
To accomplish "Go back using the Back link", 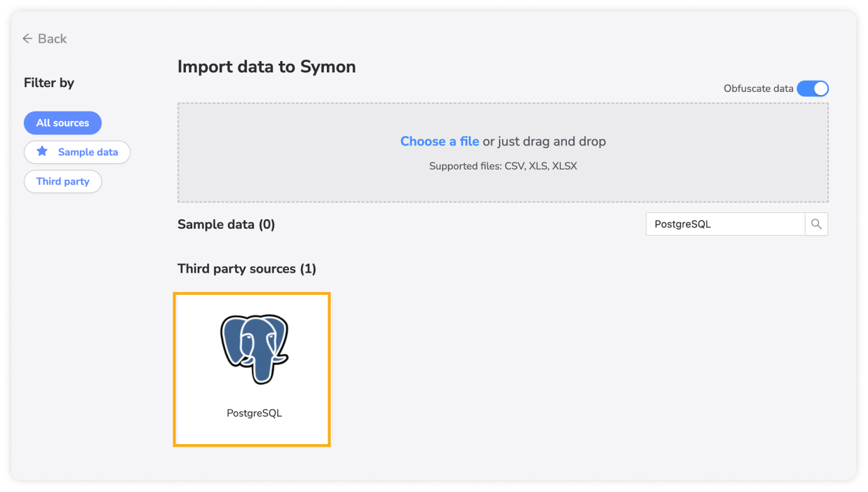I will coord(44,39).
